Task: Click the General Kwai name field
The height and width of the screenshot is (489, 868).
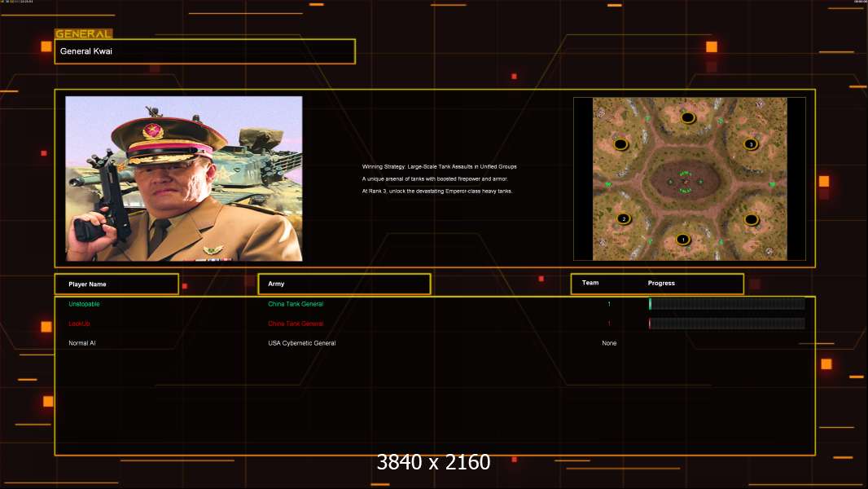Action: [204, 51]
